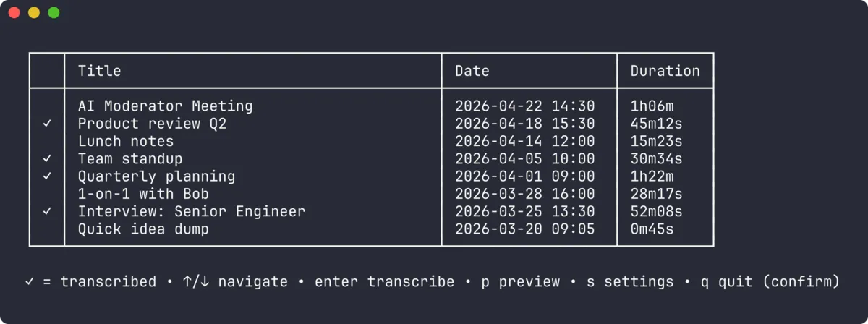Click the green zoom window button
The image size is (868, 324).
(x=54, y=12)
